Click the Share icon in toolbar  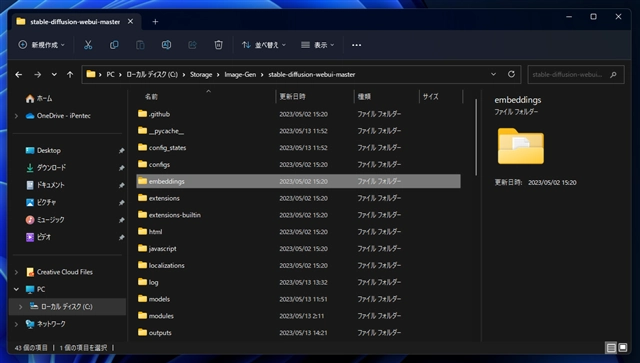192,45
